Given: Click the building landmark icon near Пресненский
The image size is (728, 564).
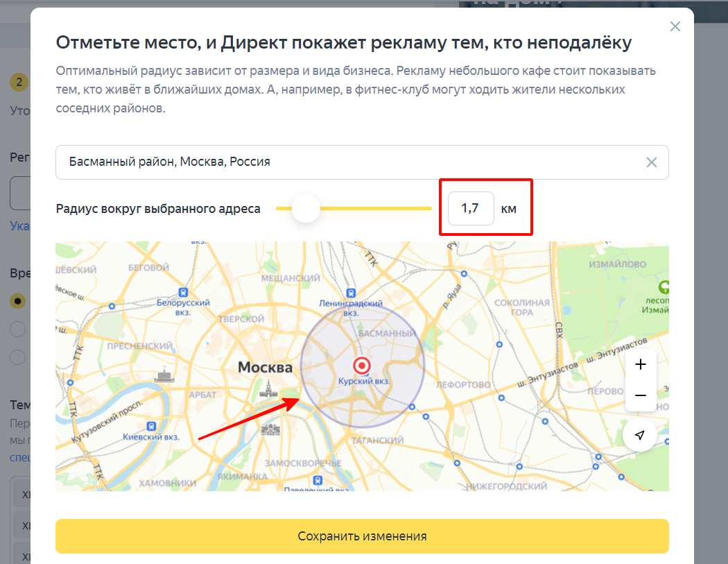Looking at the screenshot, I should pyautogui.click(x=164, y=375).
